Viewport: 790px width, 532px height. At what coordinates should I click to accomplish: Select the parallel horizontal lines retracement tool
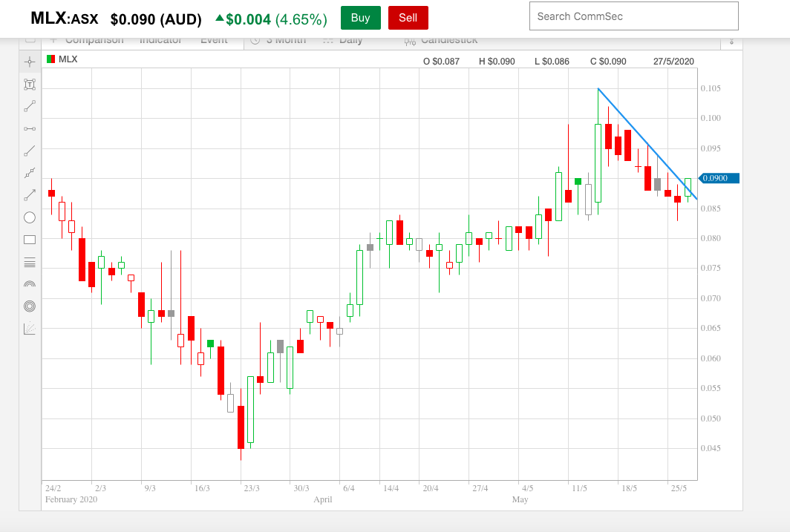[x=30, y=262]
